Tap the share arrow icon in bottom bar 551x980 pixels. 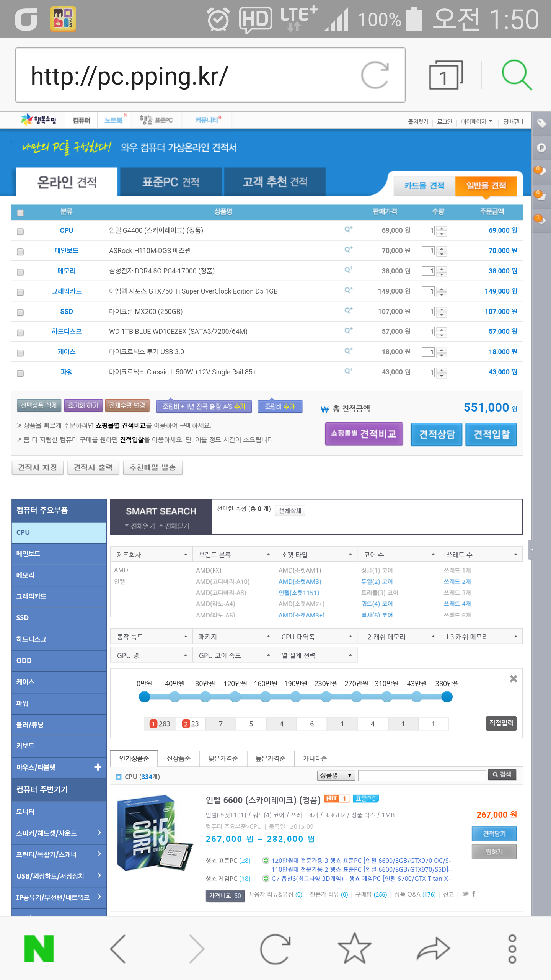click(x=433, y=949)
